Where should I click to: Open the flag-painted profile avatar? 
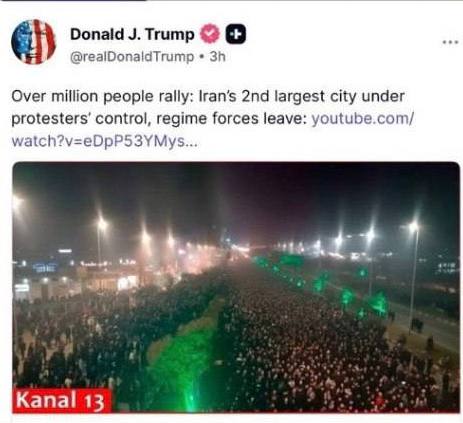click(33, 42)
